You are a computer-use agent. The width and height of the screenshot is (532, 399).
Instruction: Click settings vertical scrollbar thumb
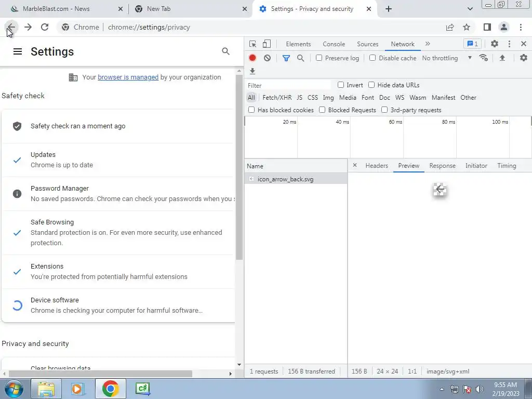click(239, 166)
